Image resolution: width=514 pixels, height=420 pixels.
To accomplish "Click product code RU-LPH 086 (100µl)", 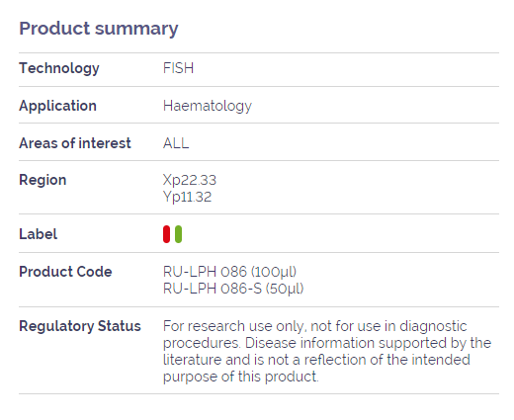I will [x=229, y=272].
